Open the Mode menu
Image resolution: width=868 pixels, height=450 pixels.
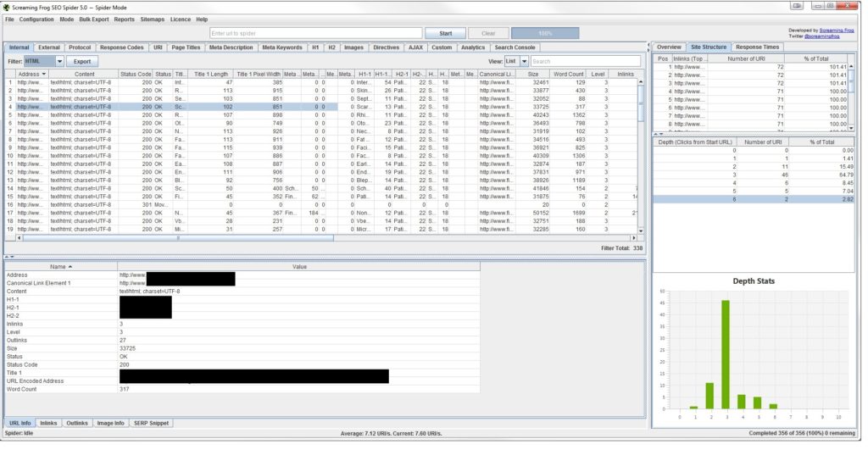click(66, 19)
